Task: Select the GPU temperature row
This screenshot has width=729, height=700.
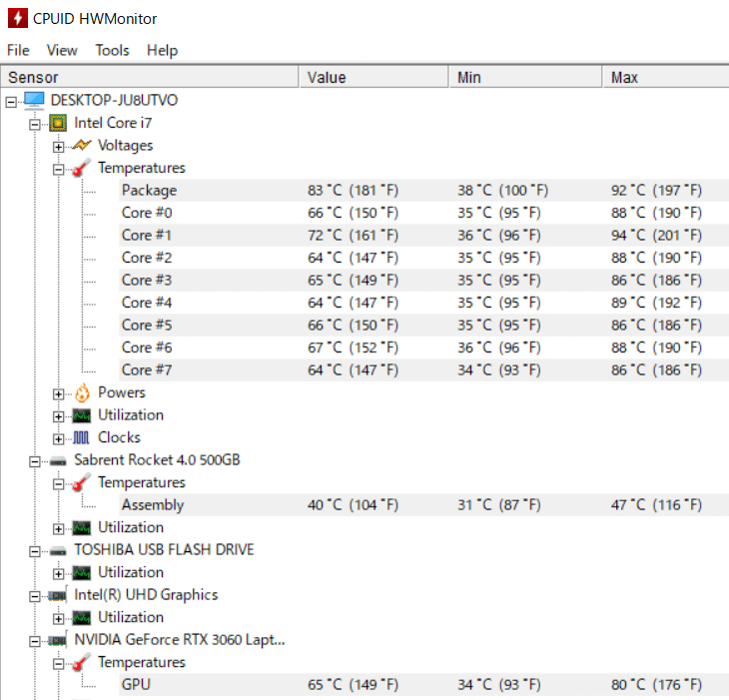Action: pos(424,685)
